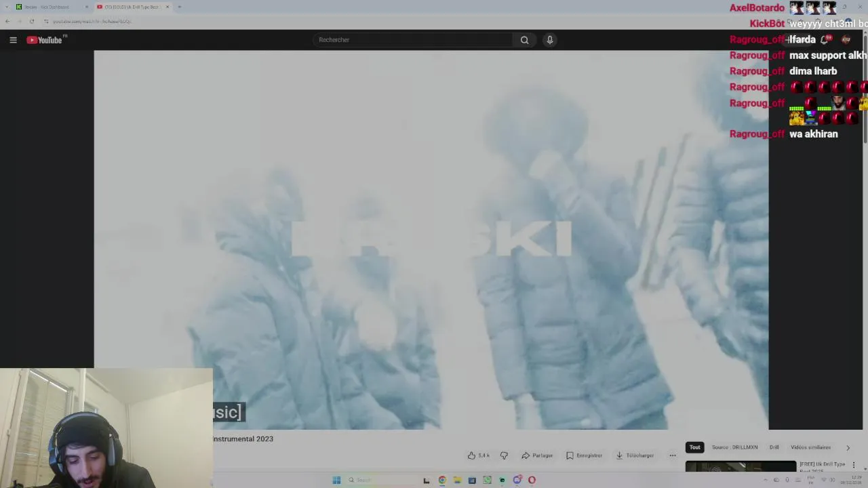The image size is (868, 488).
Task: Save the video with Enregistrer
Action: point(584,455)
